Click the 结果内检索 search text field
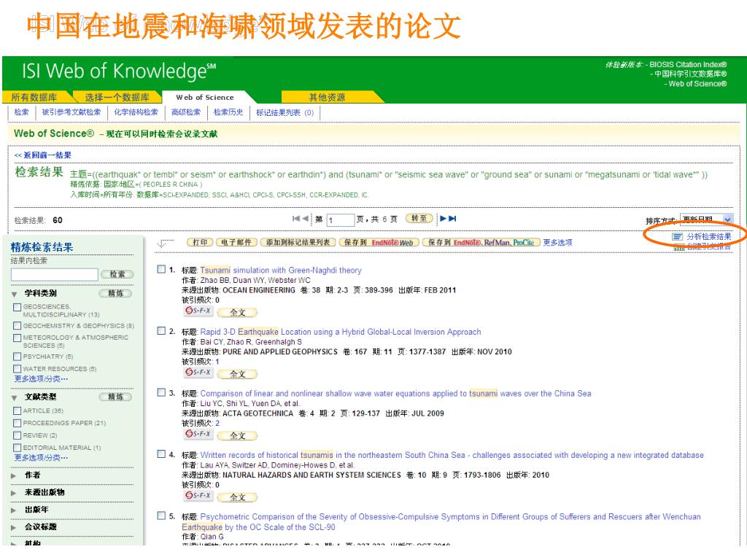Viewport: 747px width, 560px height. click(54, 274)
